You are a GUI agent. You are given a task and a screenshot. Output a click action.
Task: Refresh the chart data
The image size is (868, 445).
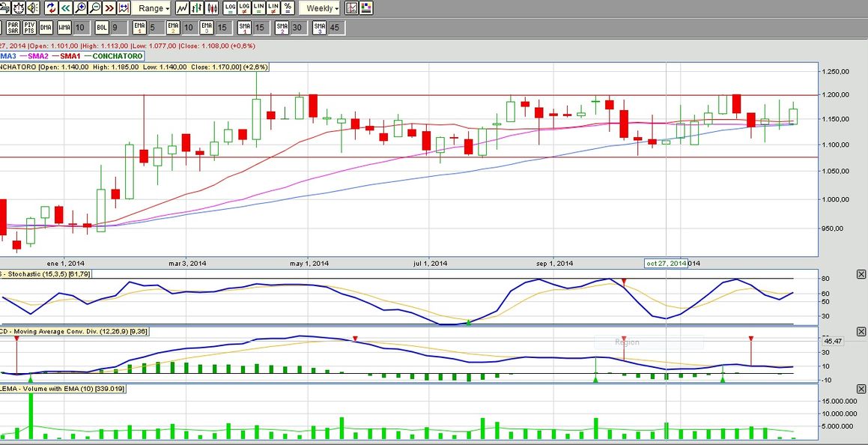click(51, 7)
